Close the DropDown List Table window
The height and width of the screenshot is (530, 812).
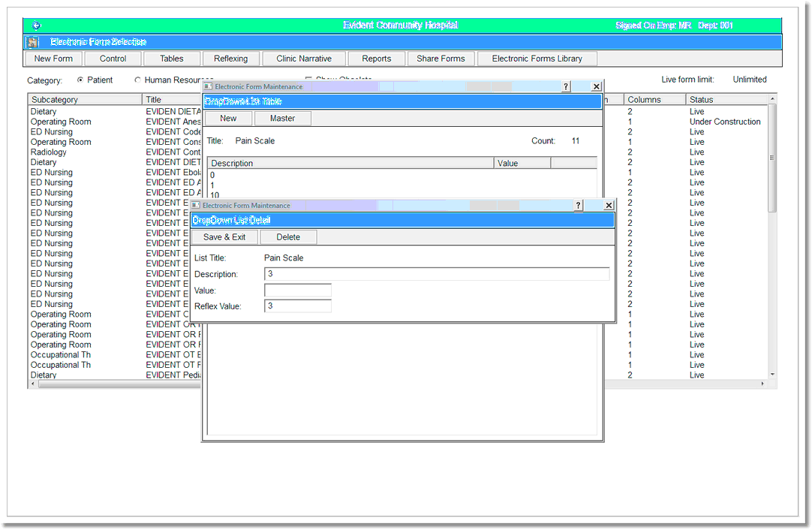coord(597,86)
